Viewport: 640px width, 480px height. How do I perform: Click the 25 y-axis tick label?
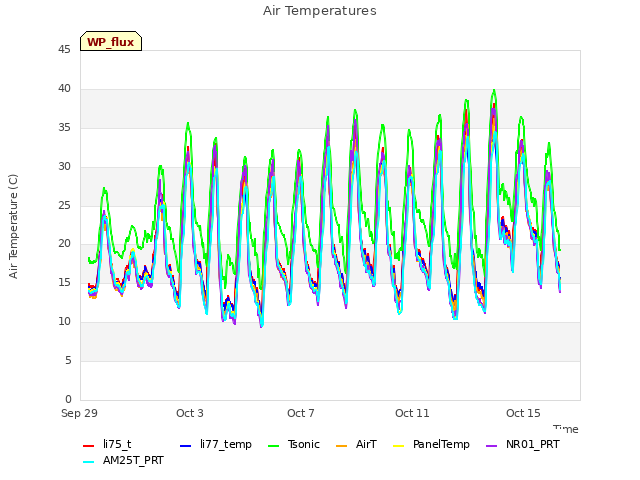[64, 205]
